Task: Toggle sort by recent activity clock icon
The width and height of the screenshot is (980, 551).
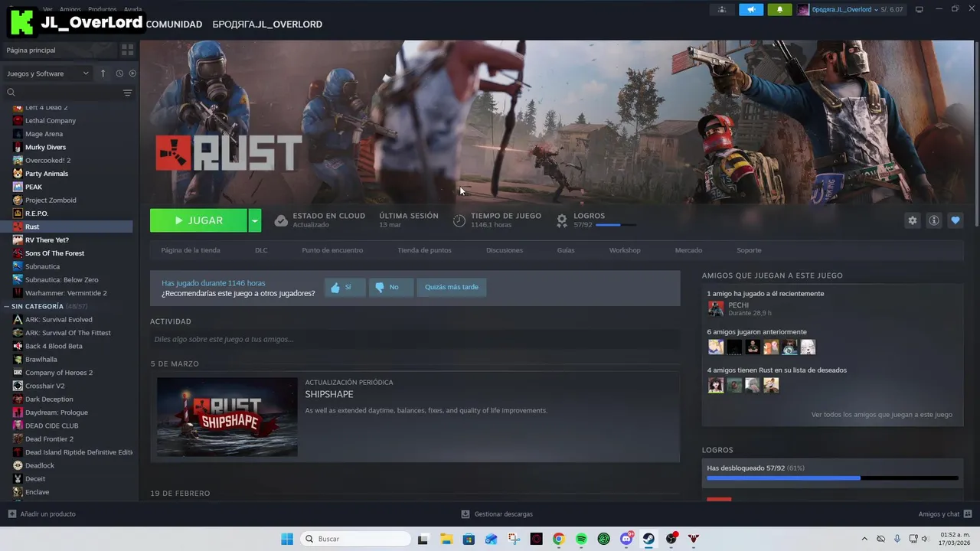Action: (119, 73)
